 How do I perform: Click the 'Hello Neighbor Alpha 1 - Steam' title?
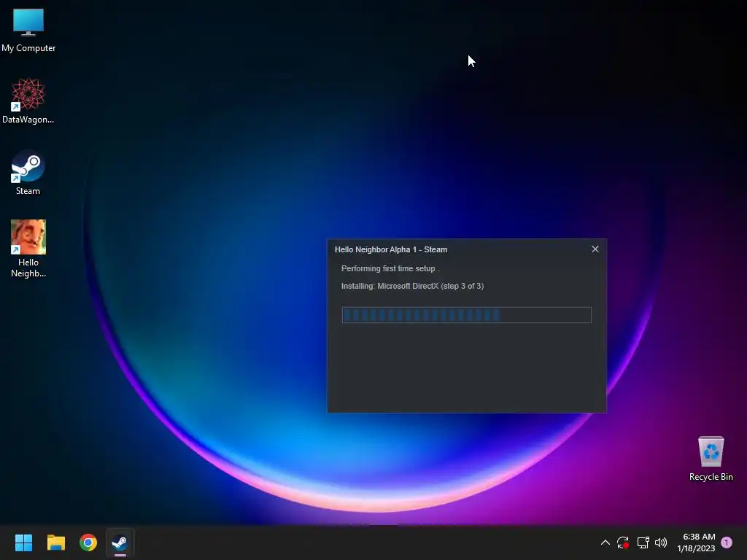[x=391, y=249]
